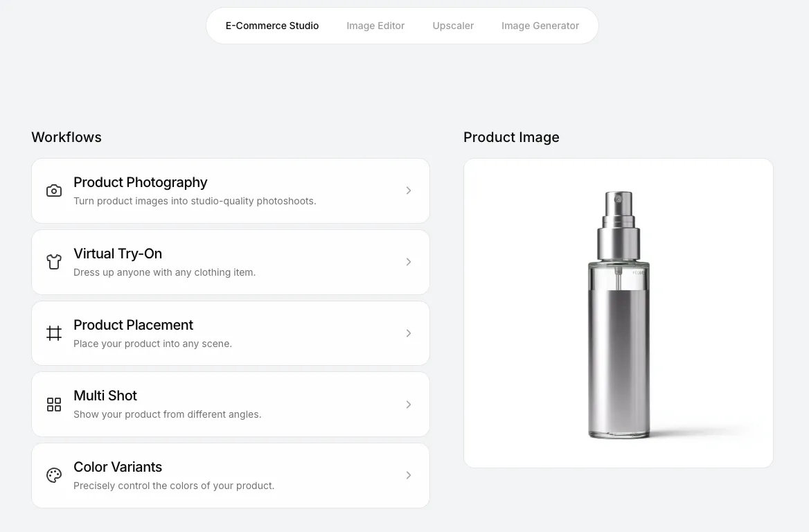Open the Product Placement workflow

tap(208, 332)
